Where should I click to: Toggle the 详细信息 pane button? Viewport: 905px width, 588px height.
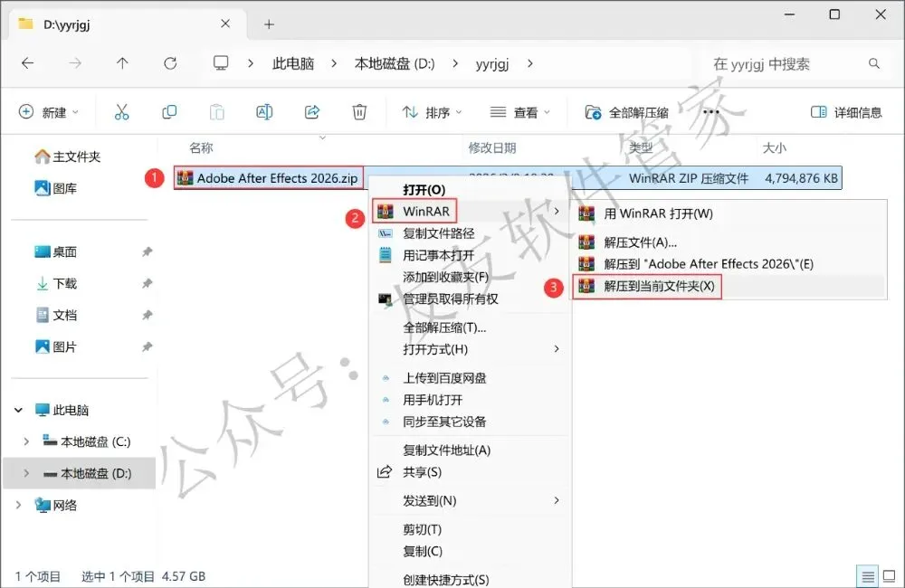click(x=846, y=112)
